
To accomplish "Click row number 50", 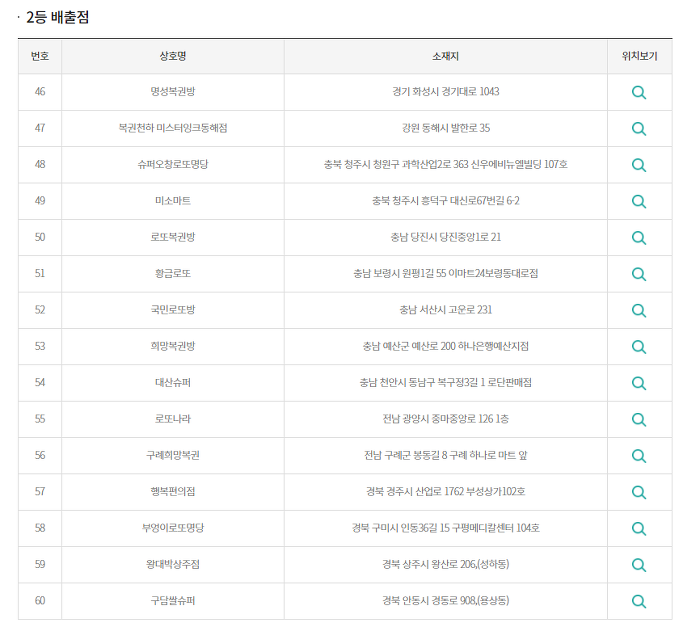I will point(40,237).
